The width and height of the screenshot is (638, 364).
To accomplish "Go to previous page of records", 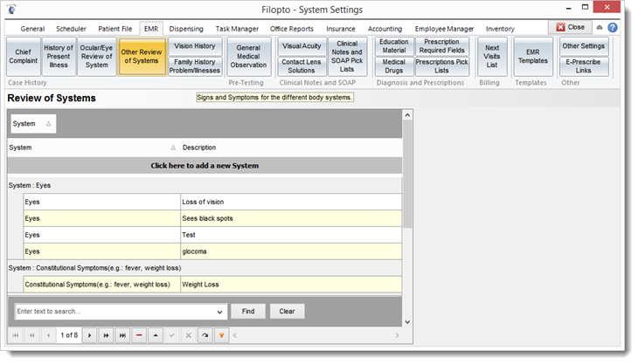I will (32, 335).
